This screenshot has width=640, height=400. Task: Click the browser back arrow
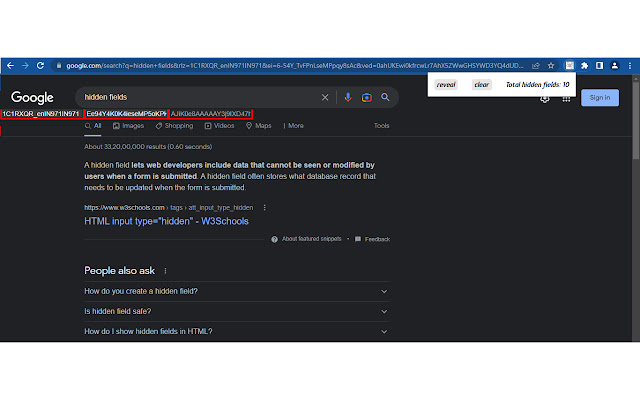pyautogui.click(x=10, y=65)
